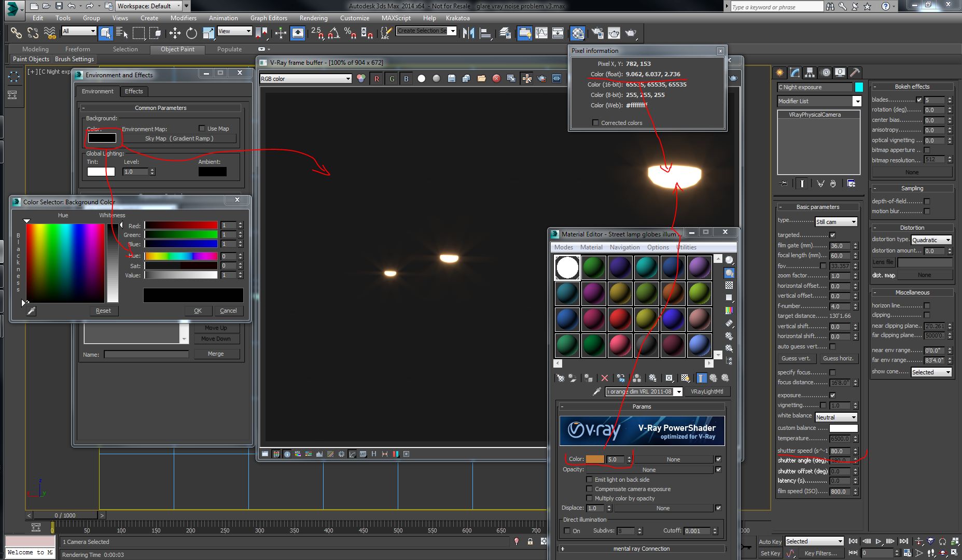
Task: Toggle Green channel in V-Ray frame buffer
Action: (392, 79)
